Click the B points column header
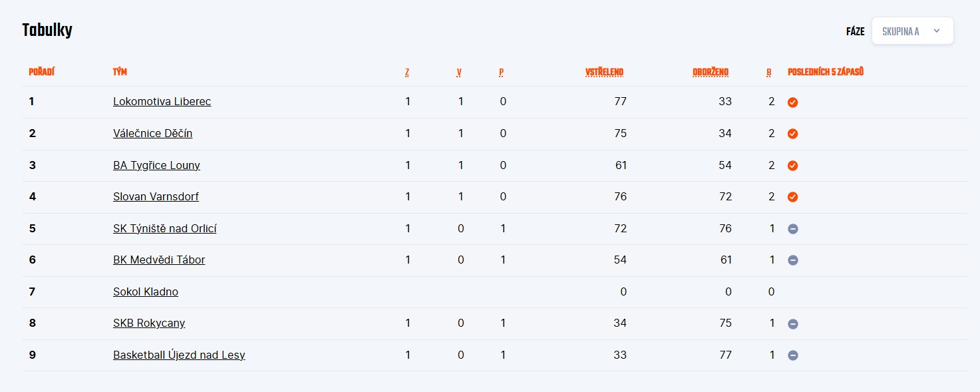This screenshot has width=980, height=392. pyautogui.click(x=768, y=72)
